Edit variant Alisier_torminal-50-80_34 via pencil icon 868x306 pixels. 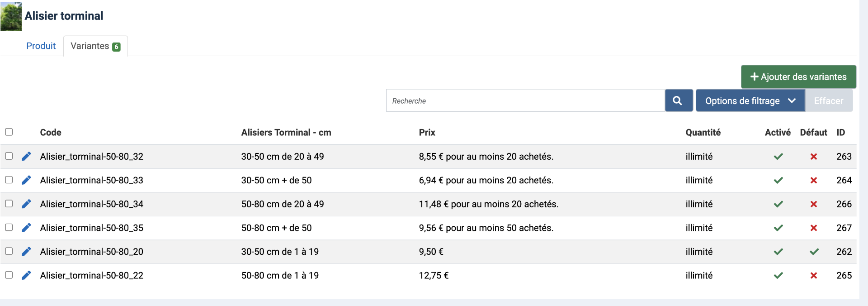click(x=26, y=204)
